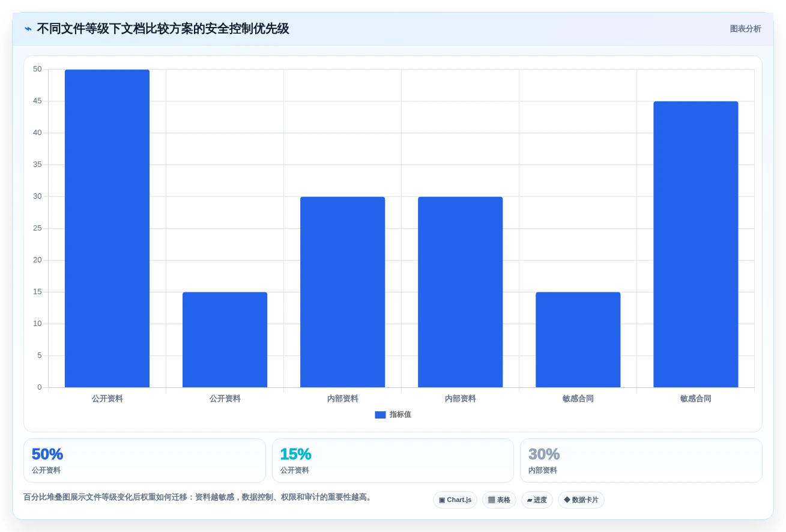This screenshot has width=786, height=532.
Task: Click the 表格 chip
Action: pyautogui.click(x=499, y=500)
